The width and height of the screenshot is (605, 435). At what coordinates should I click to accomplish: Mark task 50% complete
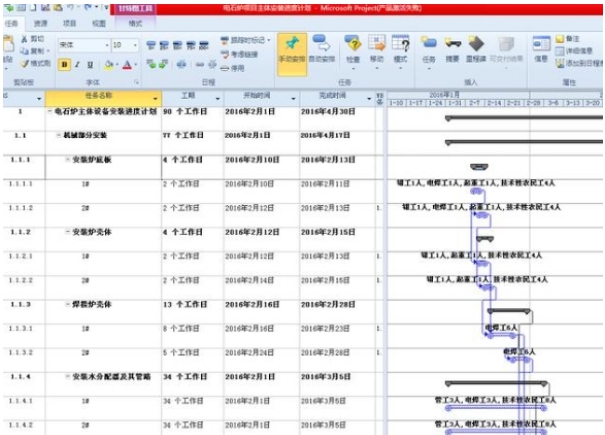point(177,46)
